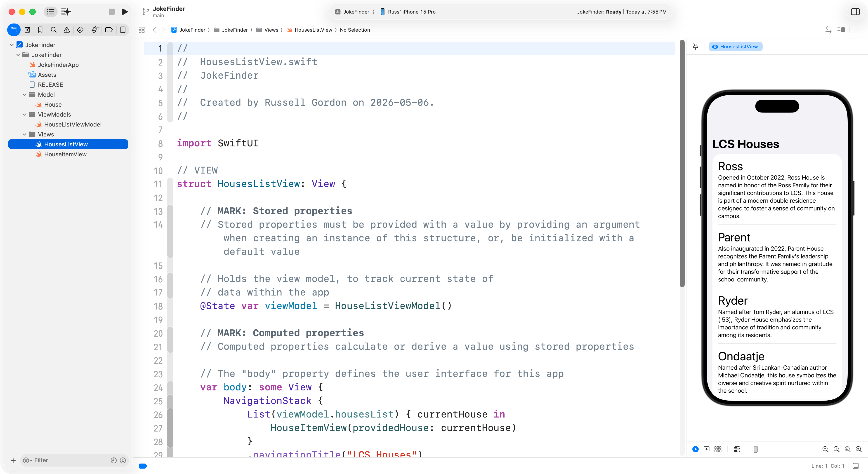Toggle the inspector panel on right
The height and width of the screenshot is (474, 868).
[x=855, y=12]
